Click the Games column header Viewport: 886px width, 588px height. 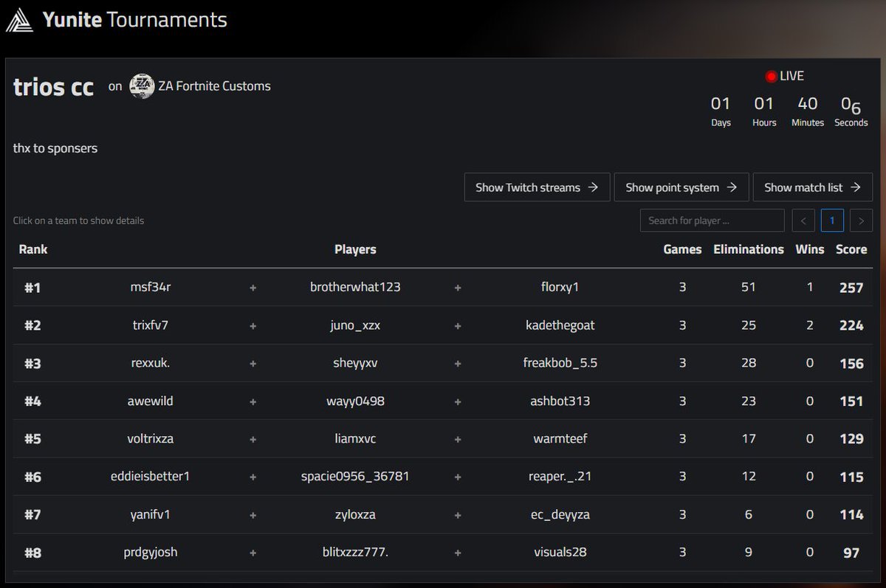point(682,249)
